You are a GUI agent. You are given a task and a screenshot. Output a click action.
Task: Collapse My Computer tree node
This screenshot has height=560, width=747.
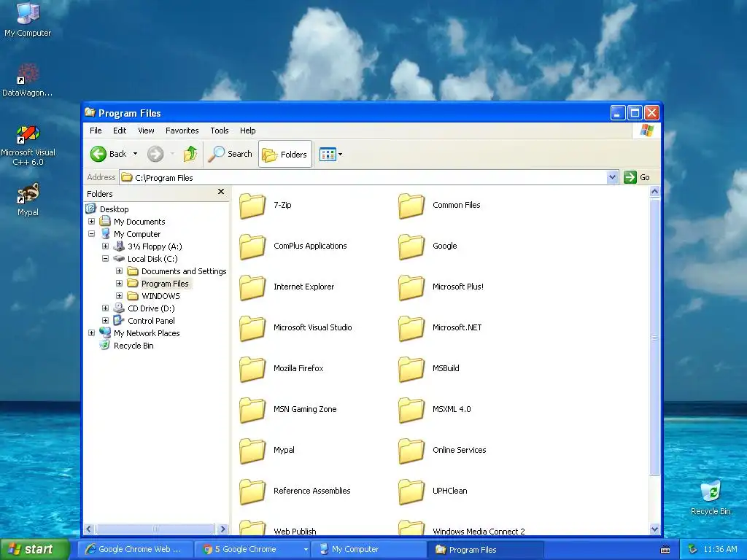91,234
